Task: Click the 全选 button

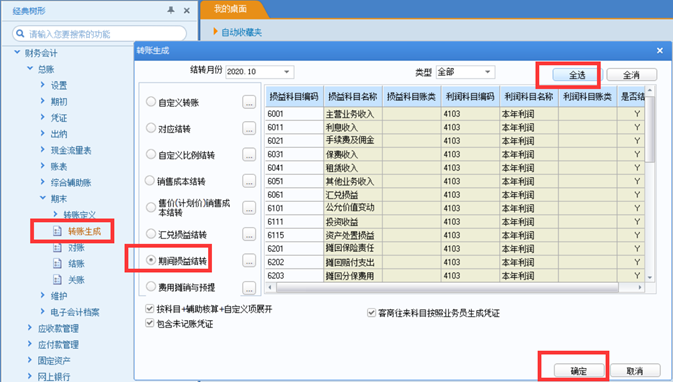Action: pos(577,75)
